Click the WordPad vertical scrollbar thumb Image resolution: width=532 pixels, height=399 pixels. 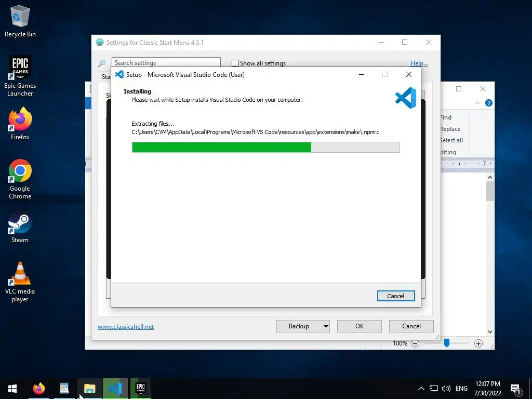490,191
